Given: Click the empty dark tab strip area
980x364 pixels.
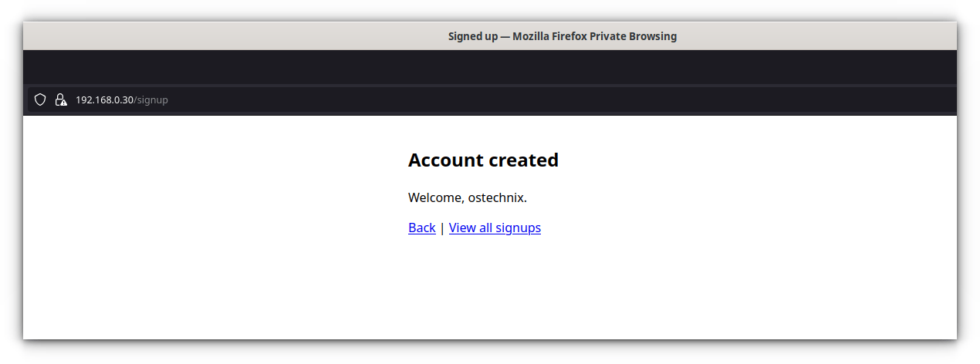Looking at the screenshot, I should click(490, 67).
